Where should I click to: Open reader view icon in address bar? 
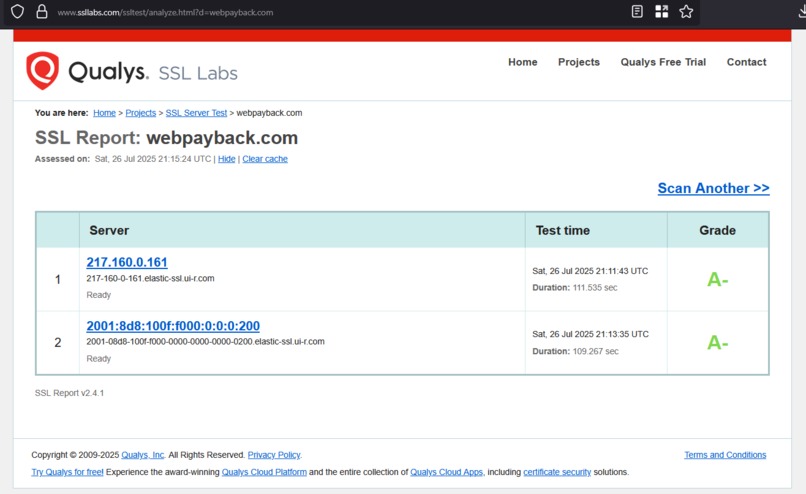(637, 11)
